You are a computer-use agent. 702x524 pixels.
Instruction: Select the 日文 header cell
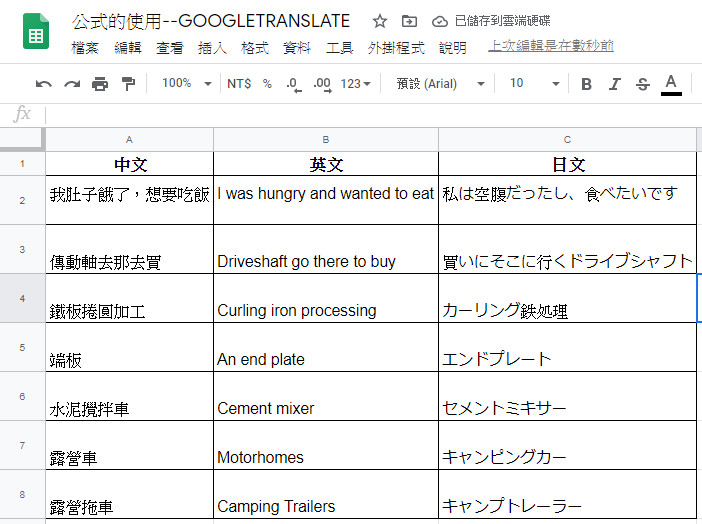(x=567, y=164)
